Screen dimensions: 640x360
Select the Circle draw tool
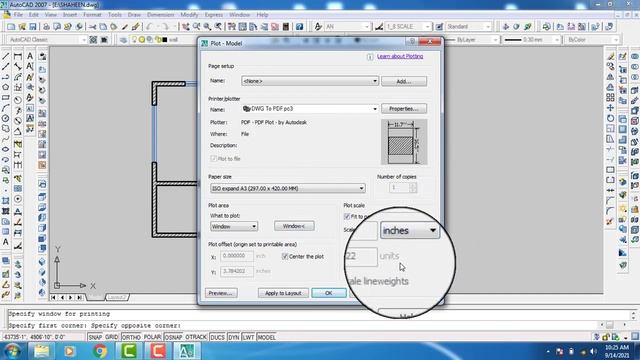(x=6, y=118)
